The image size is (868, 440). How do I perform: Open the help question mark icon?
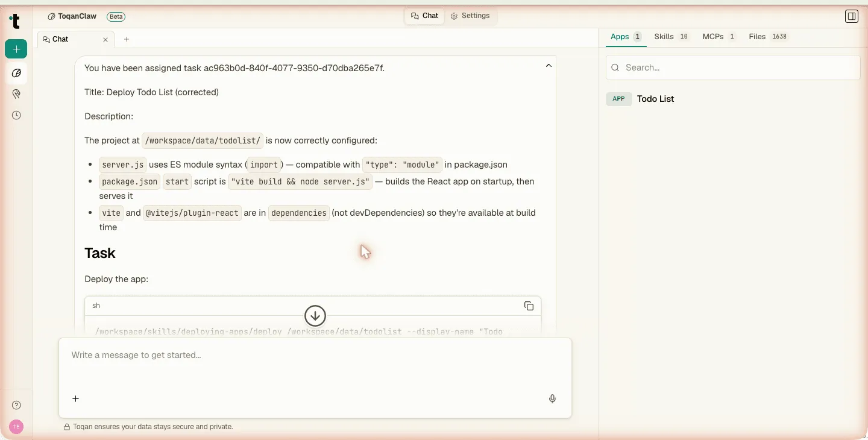16,405
